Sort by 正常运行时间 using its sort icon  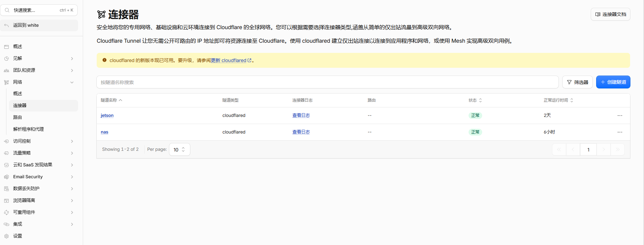coord(572,100)
